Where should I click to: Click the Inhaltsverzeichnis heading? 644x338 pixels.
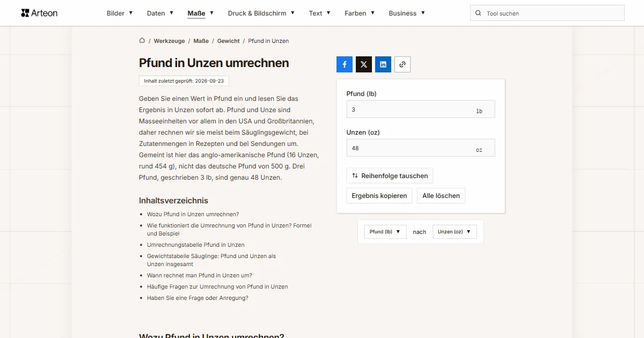point(173,201)
